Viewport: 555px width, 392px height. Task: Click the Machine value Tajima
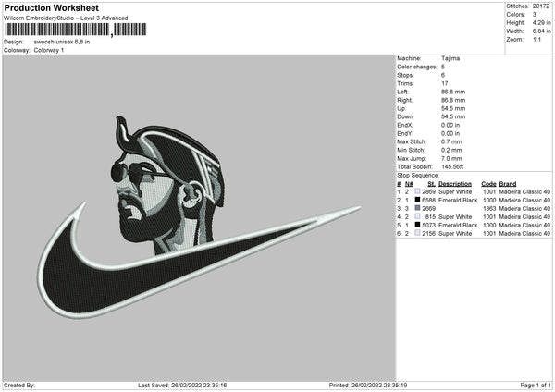coord(450,58)
